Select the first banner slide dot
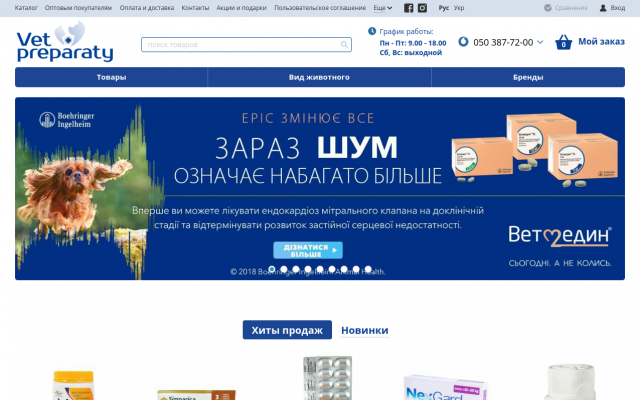This screenshot has width=640, height=400. pos(272,269)
